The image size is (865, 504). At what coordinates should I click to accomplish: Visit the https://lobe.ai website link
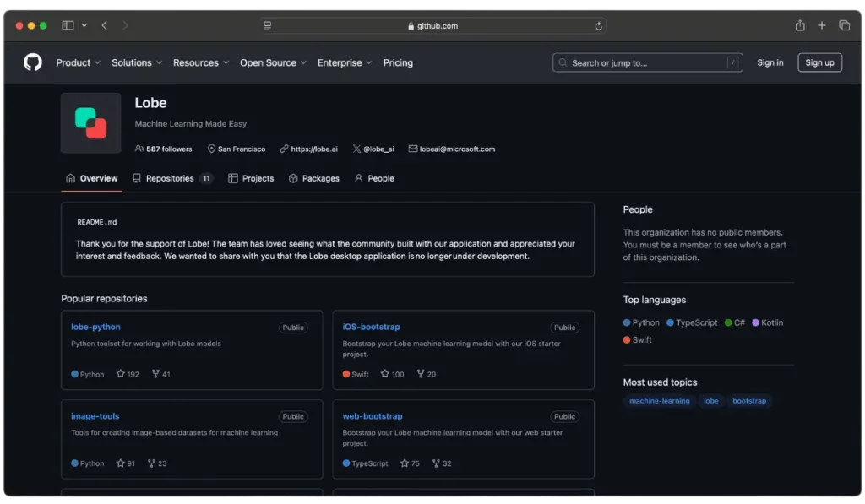(x=314, y=149)
